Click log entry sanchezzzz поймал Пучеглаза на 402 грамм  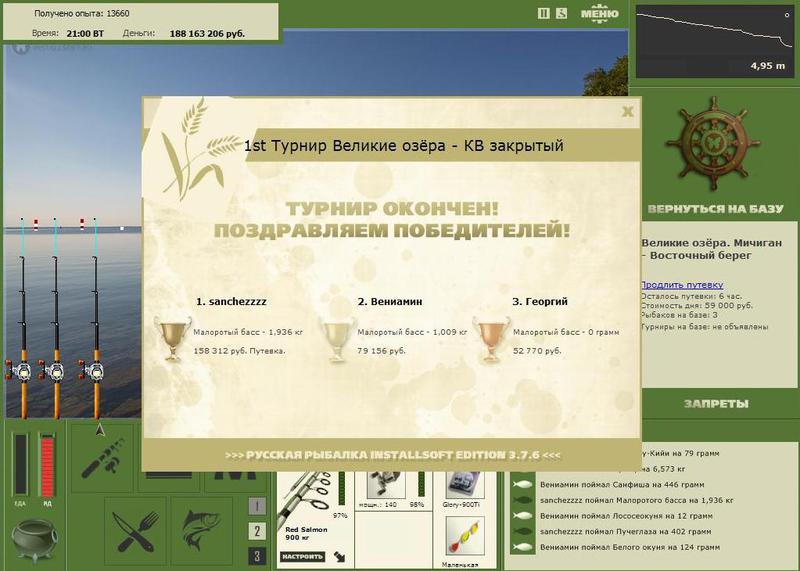tap(626, 532)
